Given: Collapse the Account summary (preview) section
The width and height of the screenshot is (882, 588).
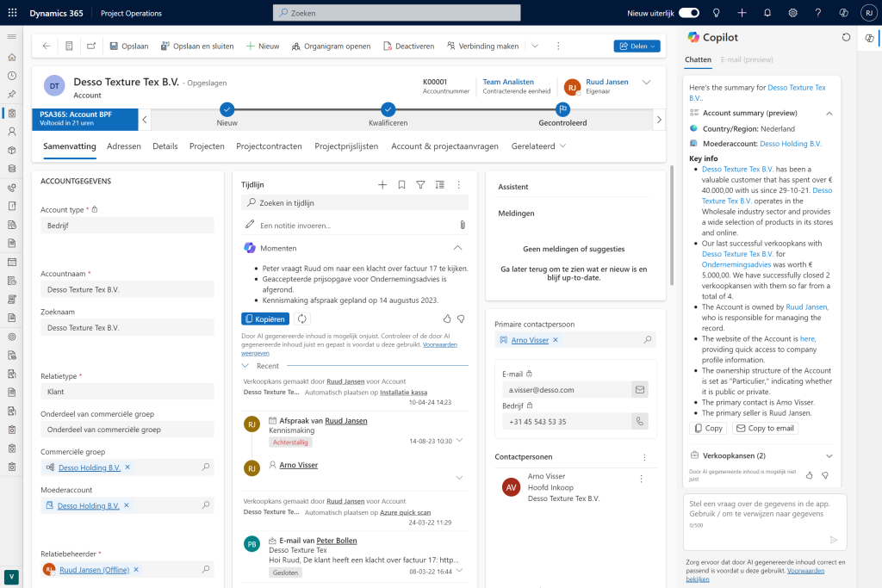Looking at the screenshot, I should pyautogui.click(x=829, y=113).
